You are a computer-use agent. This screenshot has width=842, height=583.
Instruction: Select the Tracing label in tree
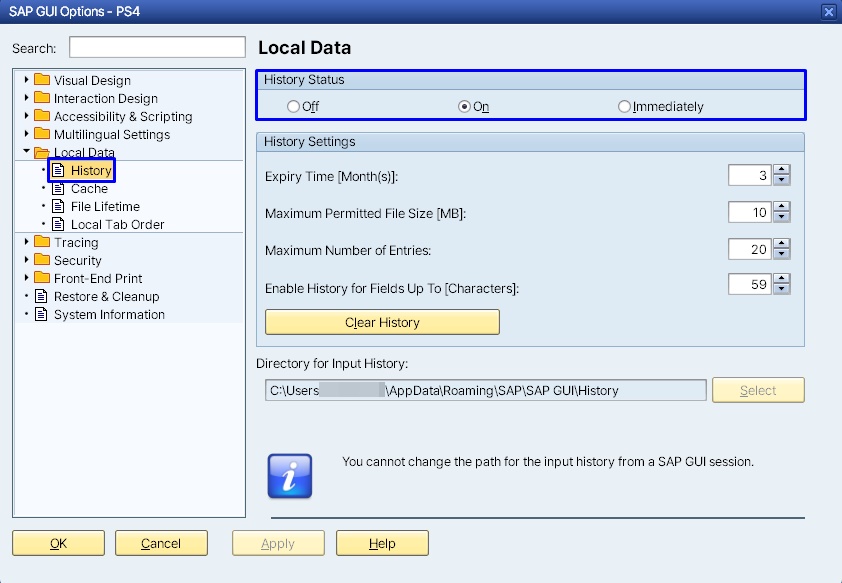pos(76,243)
